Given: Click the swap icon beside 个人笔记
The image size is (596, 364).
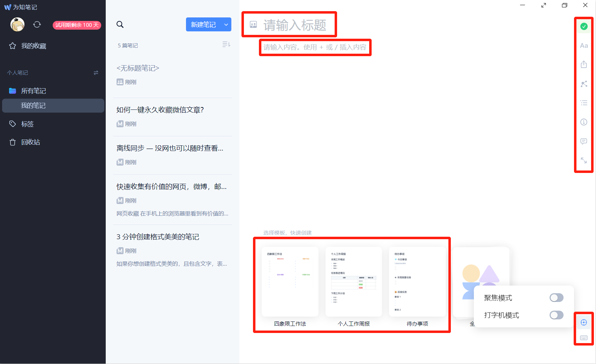Looking at the screenshot, I should coord(96,73).
